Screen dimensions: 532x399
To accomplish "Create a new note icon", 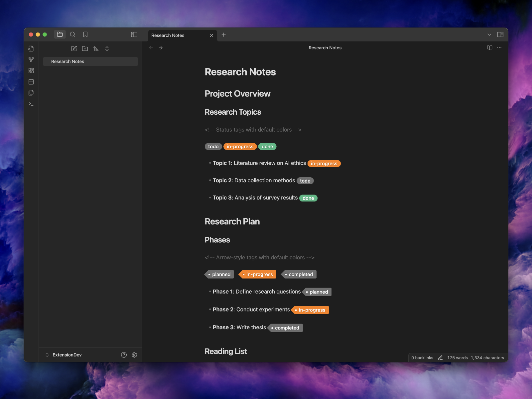I will (74, 49).
